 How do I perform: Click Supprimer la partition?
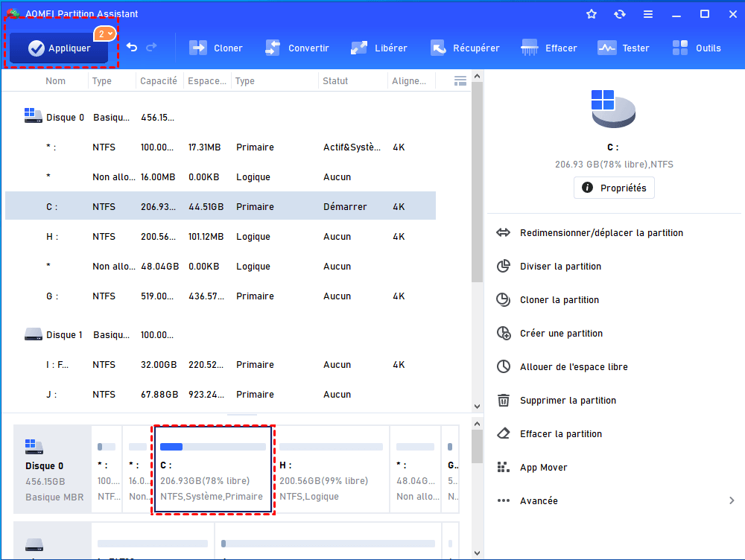[x=568, y=401]
